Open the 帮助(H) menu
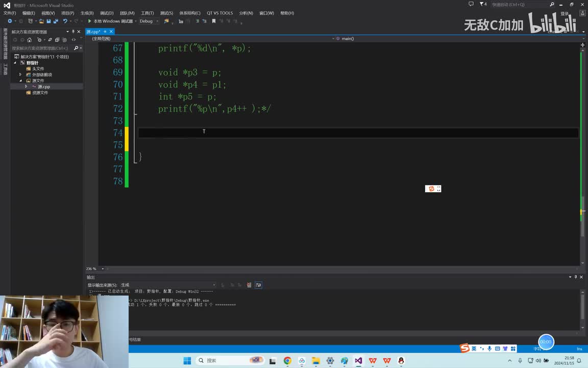Viewport: 588px width, 368px height. point(287,13)
